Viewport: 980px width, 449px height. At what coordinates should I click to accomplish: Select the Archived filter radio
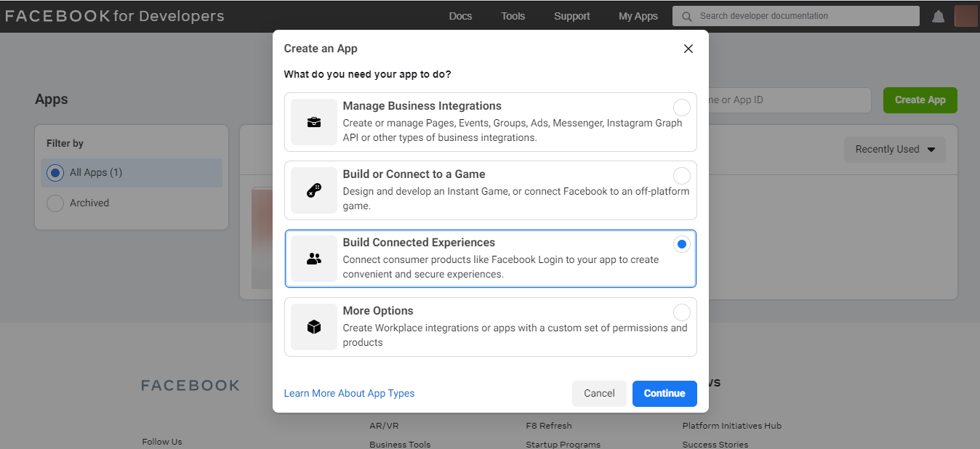(55, 203)
